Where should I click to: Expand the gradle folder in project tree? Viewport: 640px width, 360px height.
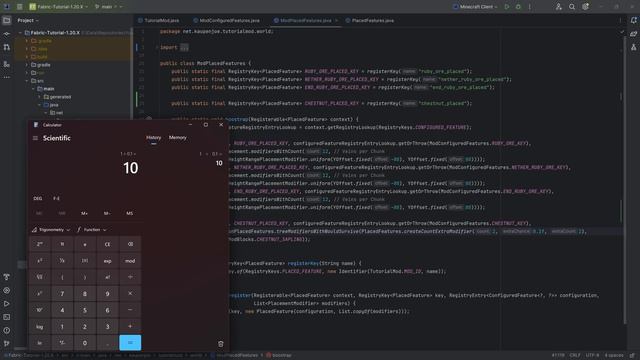(x=27, y=65)
